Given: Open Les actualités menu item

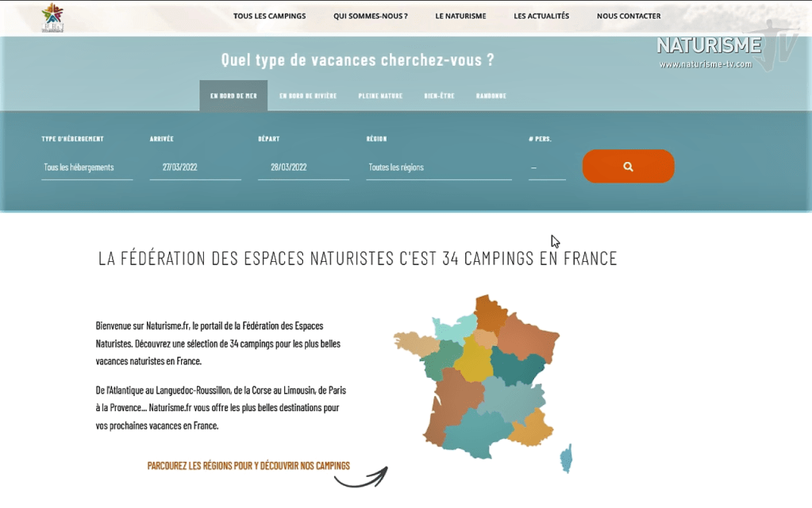Looking at the screenshot, I should pyautogui.click(x=541, y=16).
